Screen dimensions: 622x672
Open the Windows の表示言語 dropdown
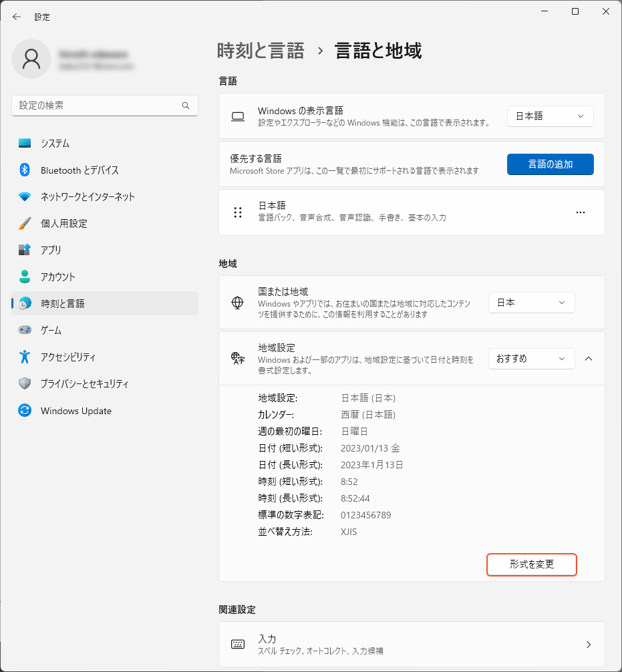(x=550, y=116)
